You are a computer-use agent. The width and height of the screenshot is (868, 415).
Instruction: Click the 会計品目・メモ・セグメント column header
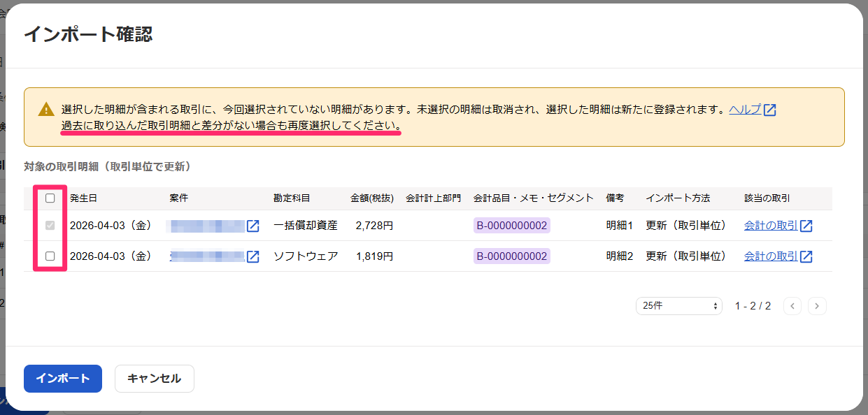534,198
